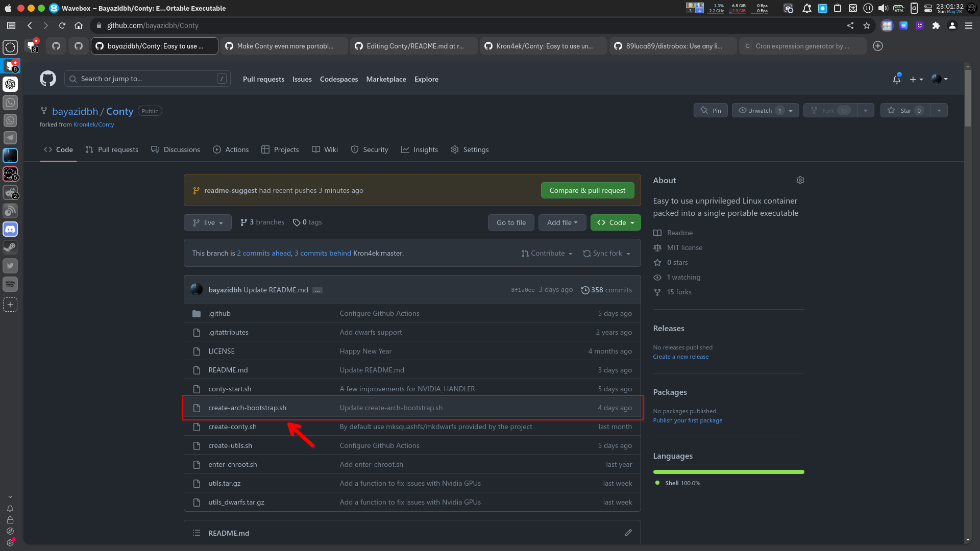Focus the Search or jump to field
The height and width of the screenshot is (551, 980).
coord(148,79)
